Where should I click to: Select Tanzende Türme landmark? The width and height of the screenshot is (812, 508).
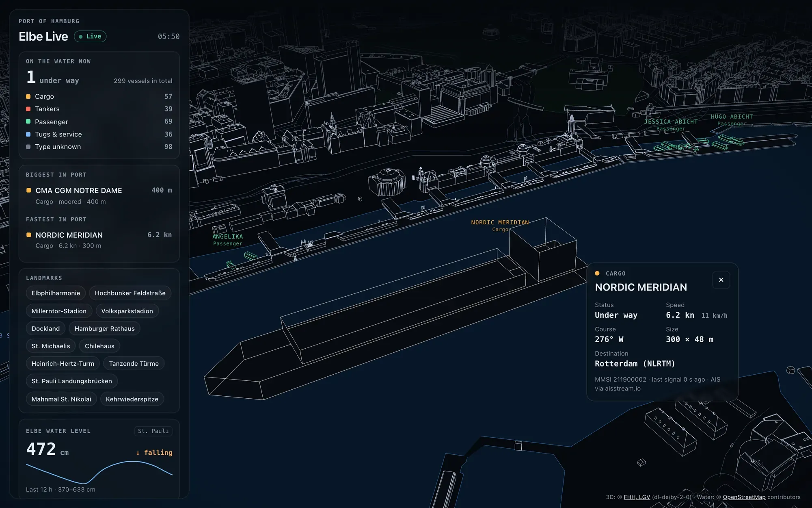134,363
